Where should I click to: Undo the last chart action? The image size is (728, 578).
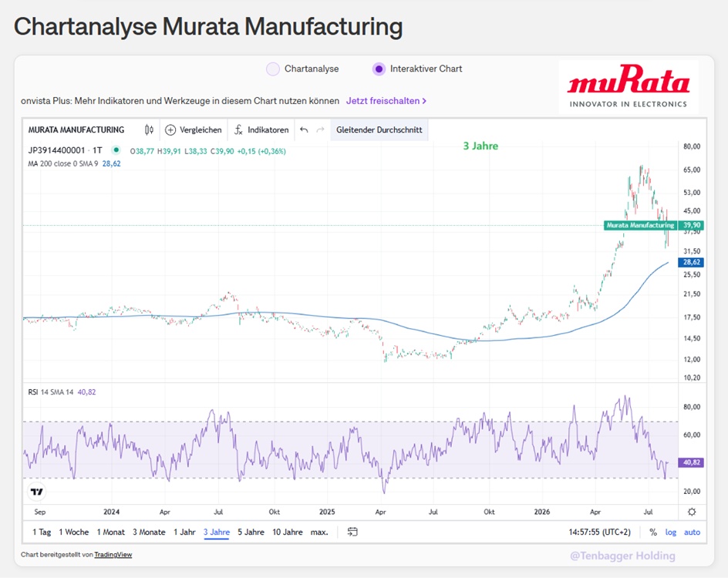304,130
